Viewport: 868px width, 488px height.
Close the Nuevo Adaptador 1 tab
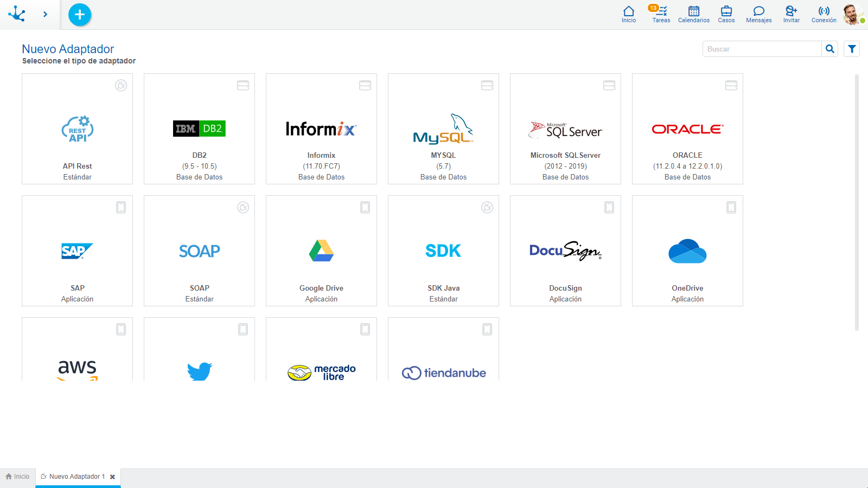[x=112, y=477]
